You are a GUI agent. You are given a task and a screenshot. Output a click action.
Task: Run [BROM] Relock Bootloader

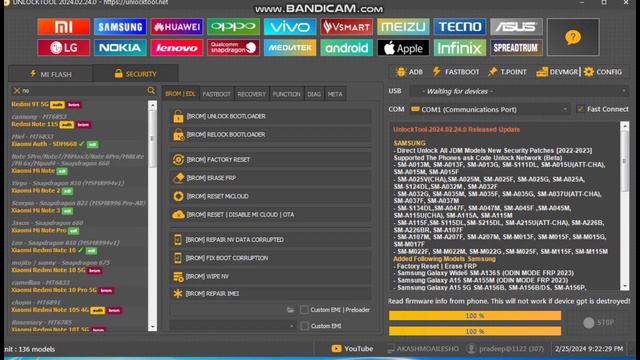coord(270,135)
